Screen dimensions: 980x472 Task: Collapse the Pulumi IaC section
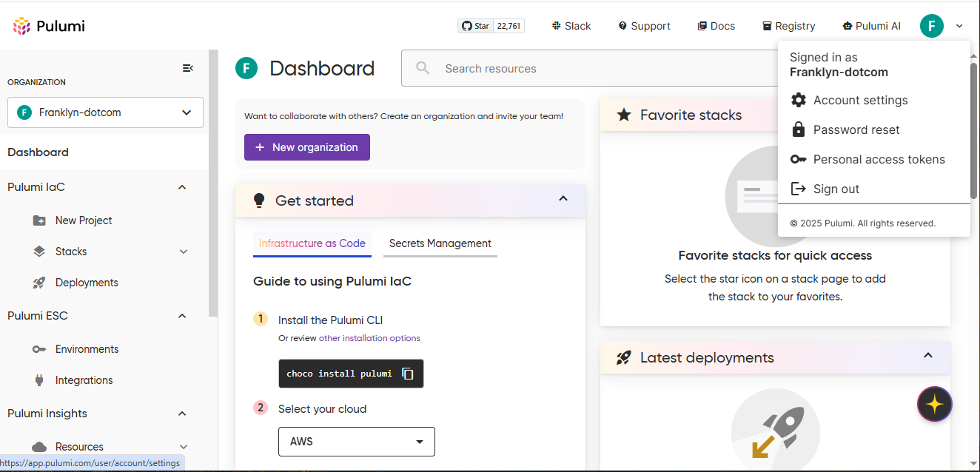coord(182,187)
